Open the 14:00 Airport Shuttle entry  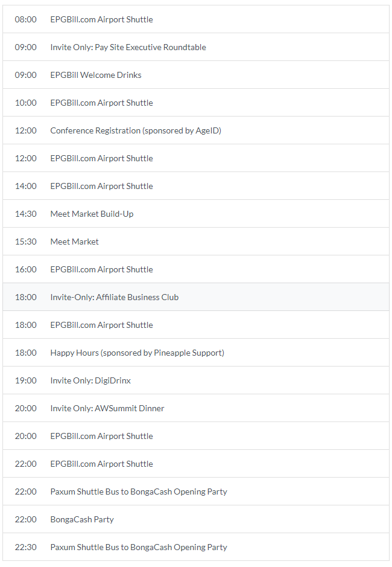coord(101,186)
